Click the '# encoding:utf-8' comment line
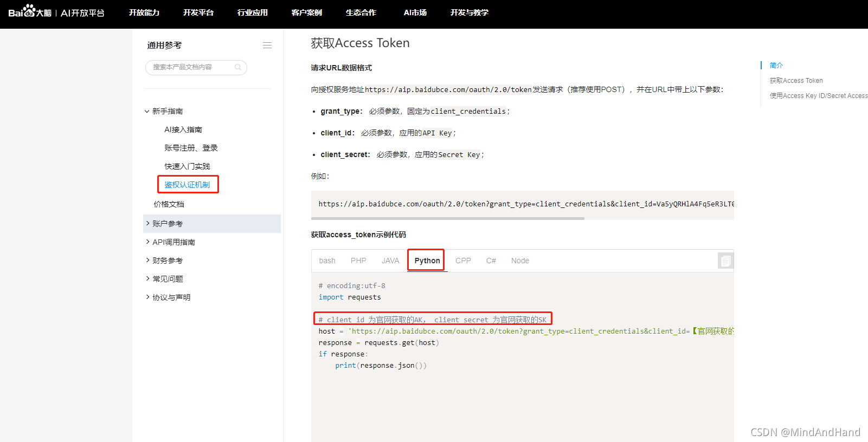Image resolution: width=868 pixels, height=442 pixels. 352,286
